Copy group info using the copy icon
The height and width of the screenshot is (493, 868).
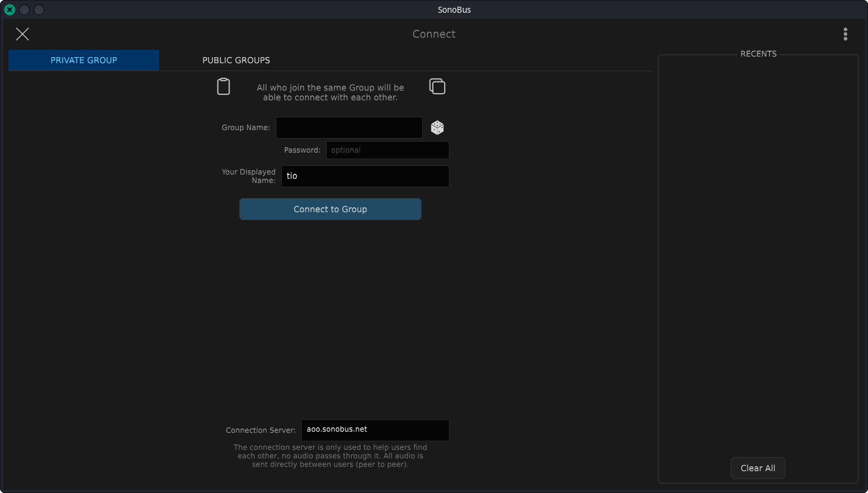tap(437, 86)
